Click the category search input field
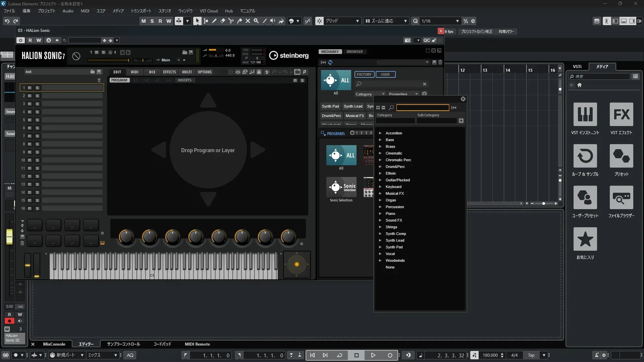Screen dimensions: 644x362 pos(422,108)
